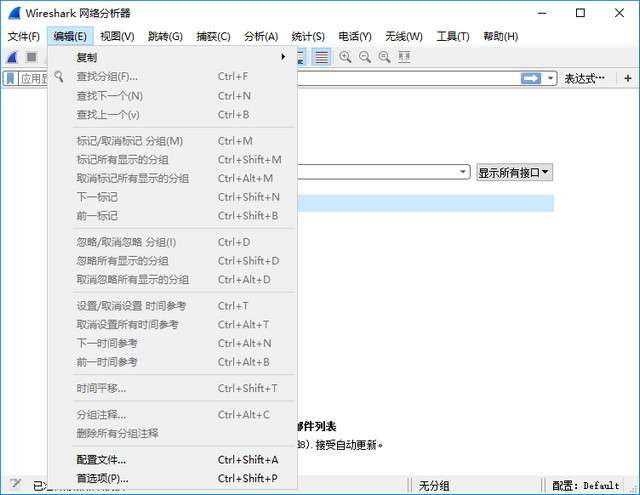Click the zoom in magnifier icon
This screenshot has width=640, height=495.
pos(345,57)
